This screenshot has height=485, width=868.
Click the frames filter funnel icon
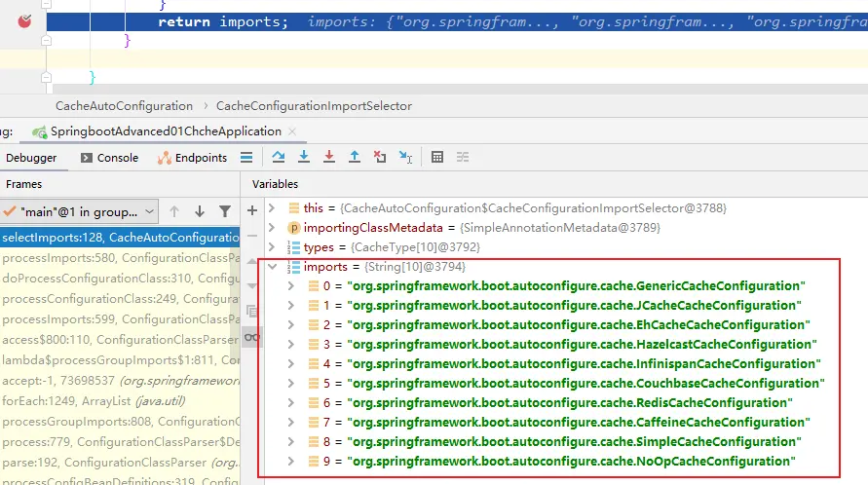coord(225,211)
